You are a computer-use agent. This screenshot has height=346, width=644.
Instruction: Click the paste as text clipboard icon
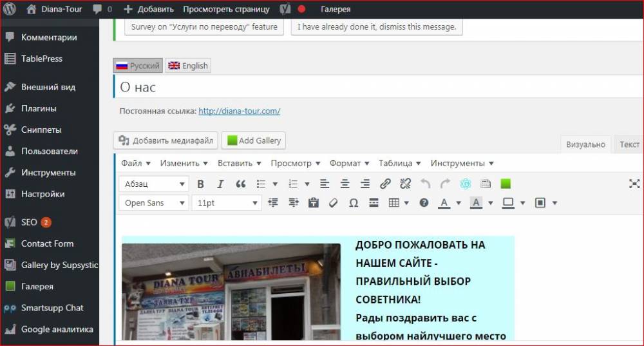(314, 202)
